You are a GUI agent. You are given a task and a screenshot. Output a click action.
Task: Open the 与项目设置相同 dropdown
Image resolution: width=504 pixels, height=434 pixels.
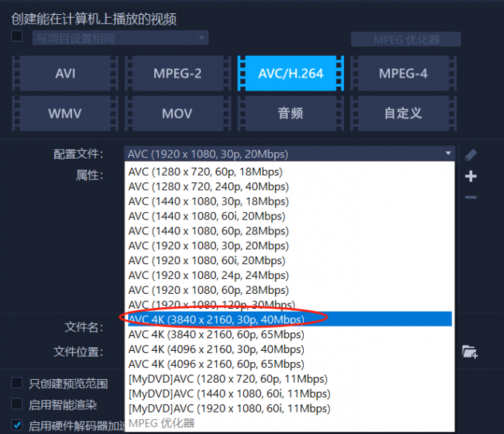[x=121, y=39]
